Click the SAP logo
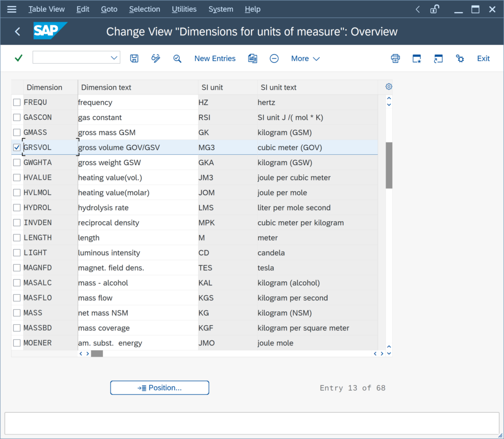This screenshot has height=439, width=504. coord(50,31)
